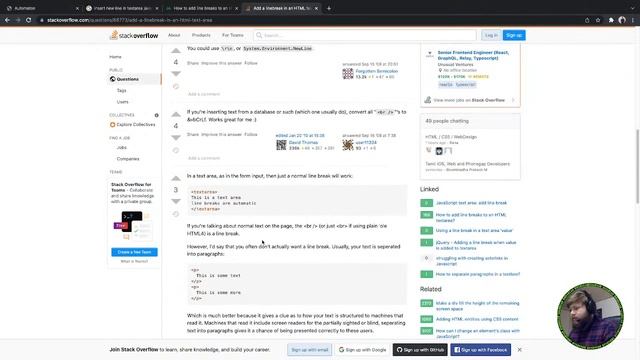Open Home in left sidebar

[116, 57]
